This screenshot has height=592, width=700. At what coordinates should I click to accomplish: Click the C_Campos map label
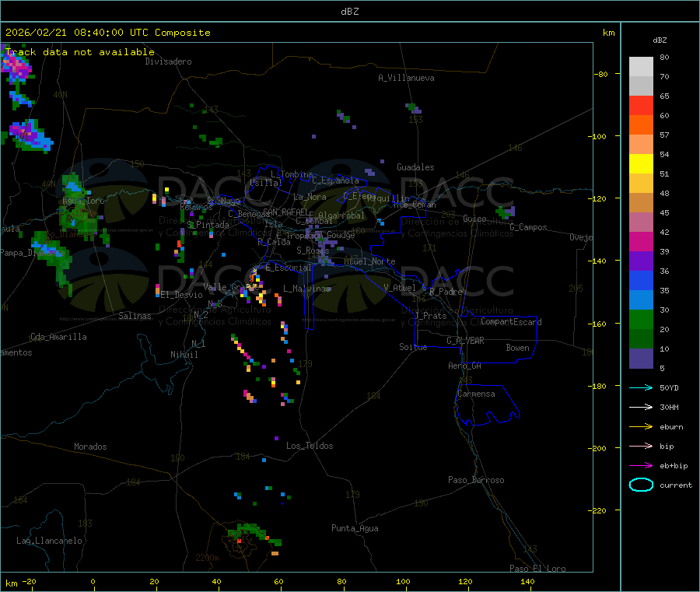[x=528, y=227]
